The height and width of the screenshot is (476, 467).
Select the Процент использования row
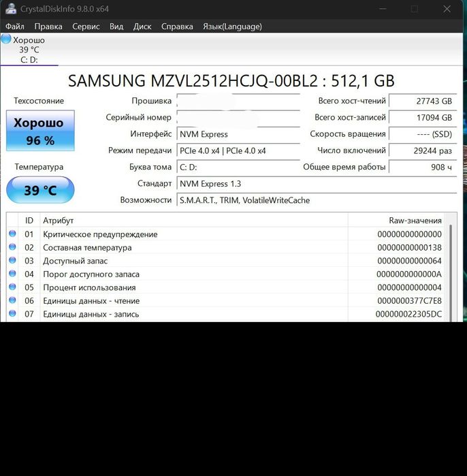[x=225, y=287]
